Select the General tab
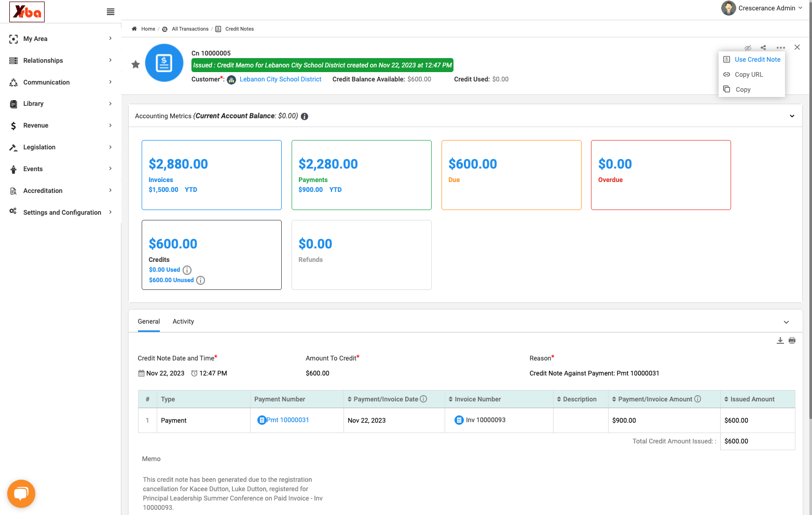Image resolution: width=812 pixels, height=515 pixels. click(x=149, y=322)
